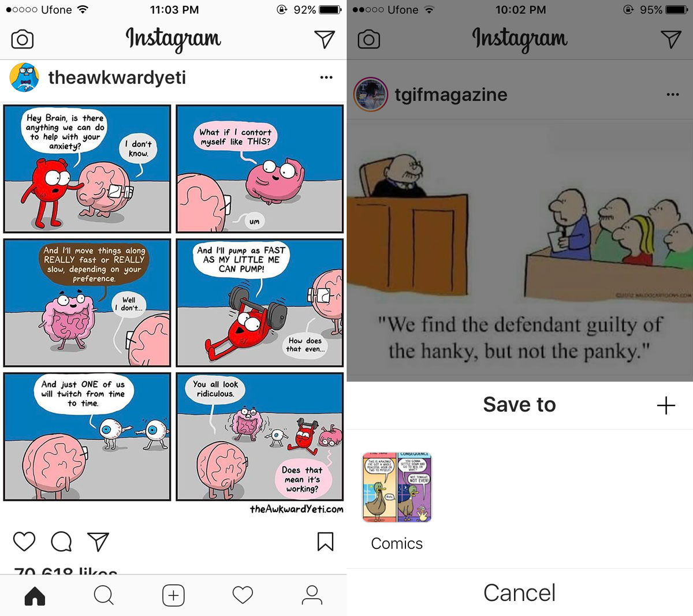Open the Search tab with the magnifier icon
The image size is (693, 616).
pos(104,595)
